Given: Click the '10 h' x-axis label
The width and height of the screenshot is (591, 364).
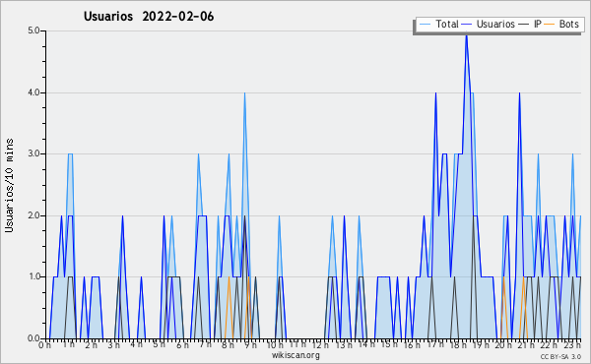Looking at the screenshot, I should pyautogui.click(x=275, y=345).
